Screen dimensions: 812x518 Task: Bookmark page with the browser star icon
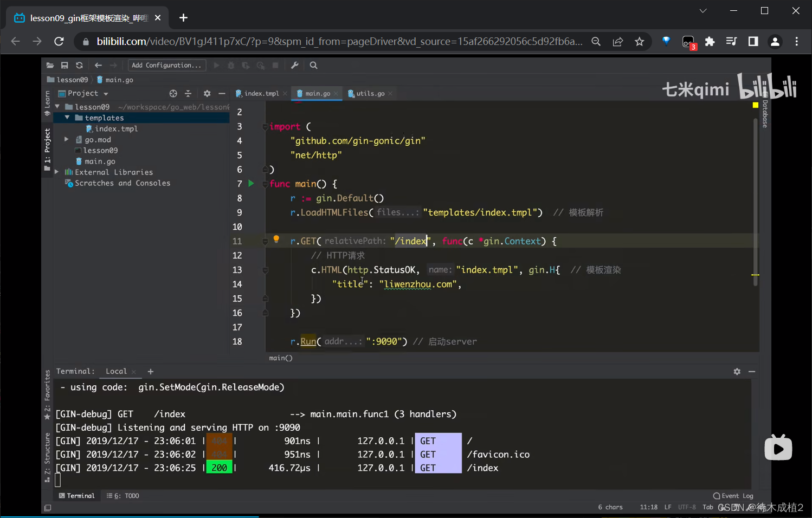(640, 42)
